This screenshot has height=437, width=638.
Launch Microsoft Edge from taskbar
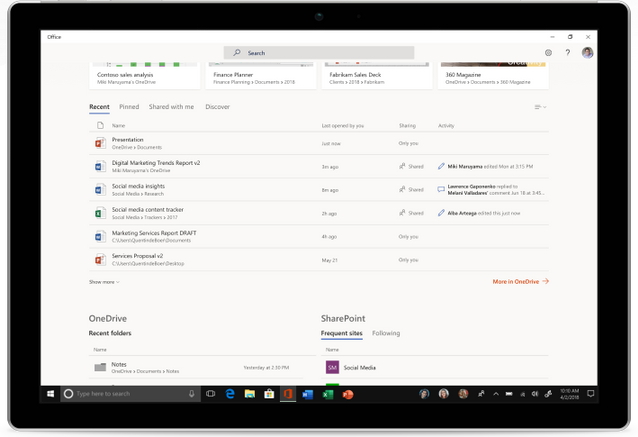coord(230,393)
